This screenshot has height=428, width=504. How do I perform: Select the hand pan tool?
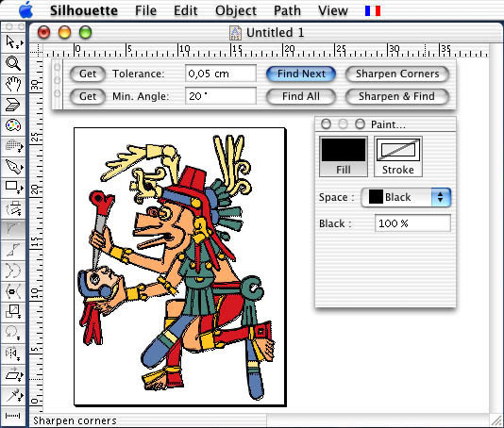point(13,84)
